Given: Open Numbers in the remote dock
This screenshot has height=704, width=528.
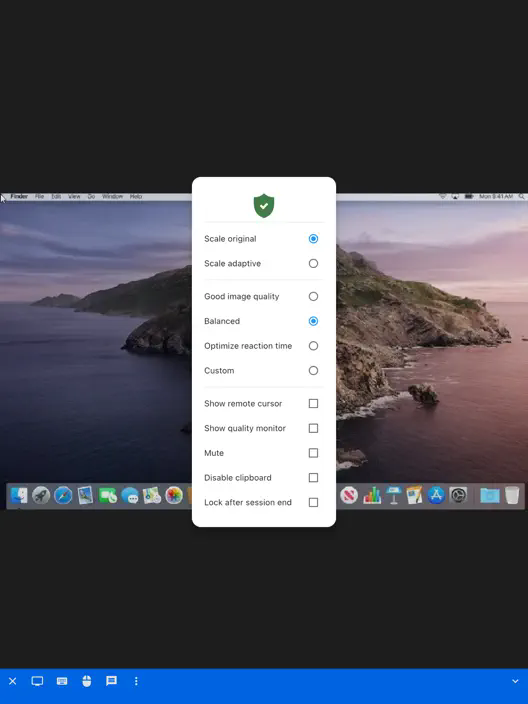Looking at the screenshot, I should pos(372,495).
